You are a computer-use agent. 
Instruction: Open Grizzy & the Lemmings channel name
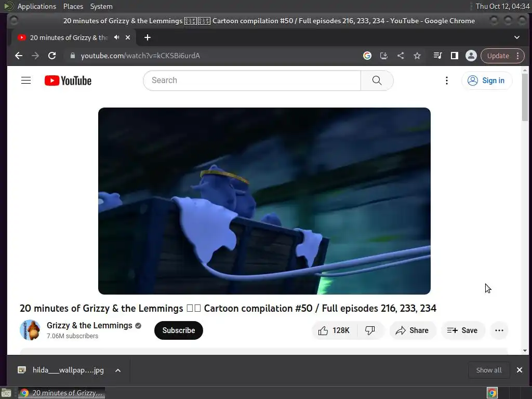(x=89, y=325)
